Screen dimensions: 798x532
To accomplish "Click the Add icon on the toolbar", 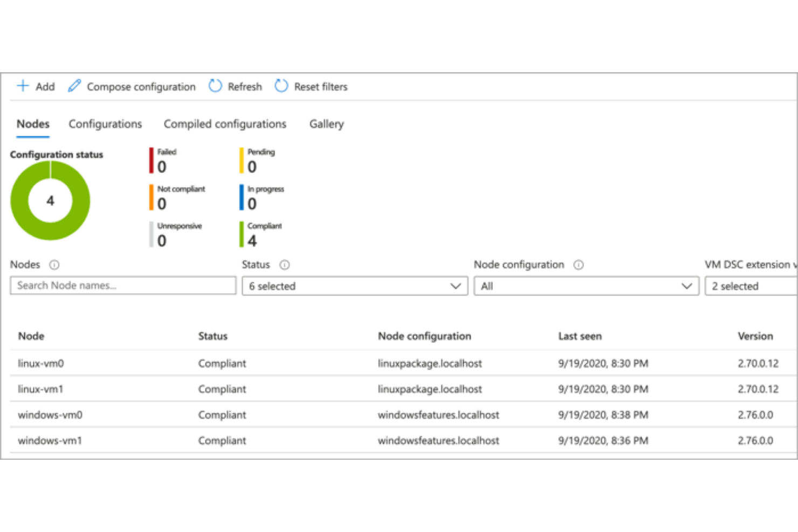I will [23, 86].
